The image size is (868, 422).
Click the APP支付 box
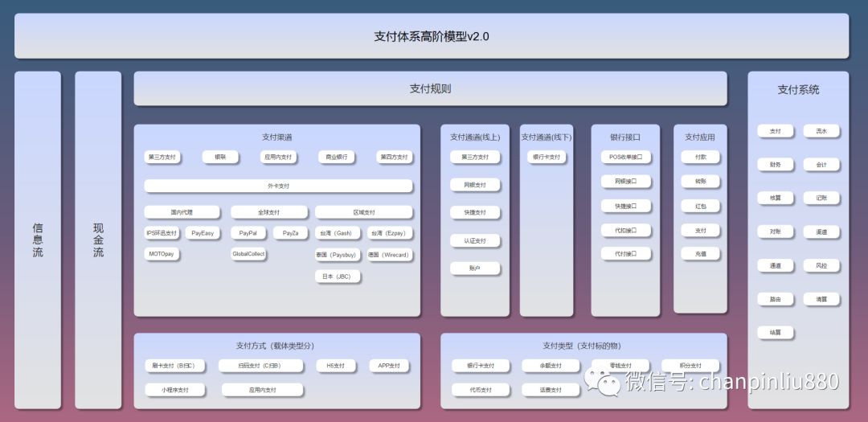tap(389, 366)
